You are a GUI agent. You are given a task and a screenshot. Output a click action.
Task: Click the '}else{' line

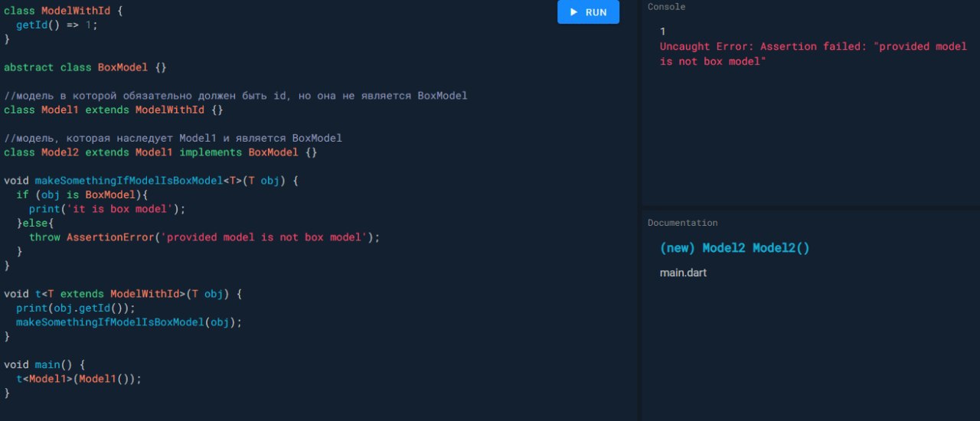[x=35, y=224]
